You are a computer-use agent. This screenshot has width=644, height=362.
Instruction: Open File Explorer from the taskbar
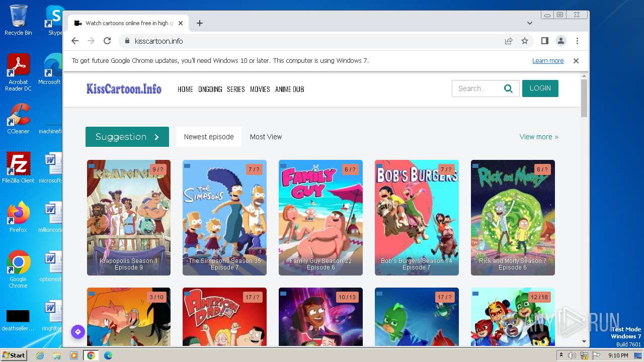coord(57,355)
